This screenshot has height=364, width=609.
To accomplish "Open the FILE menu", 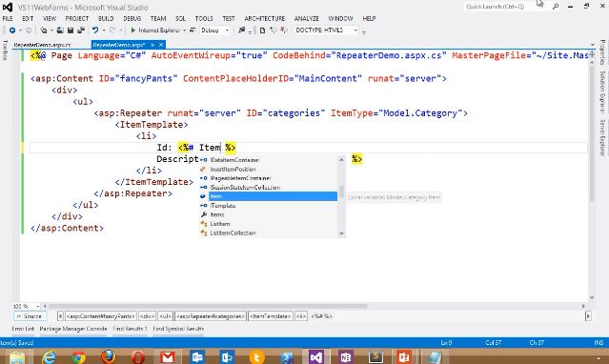I will [x=8, y=18].
